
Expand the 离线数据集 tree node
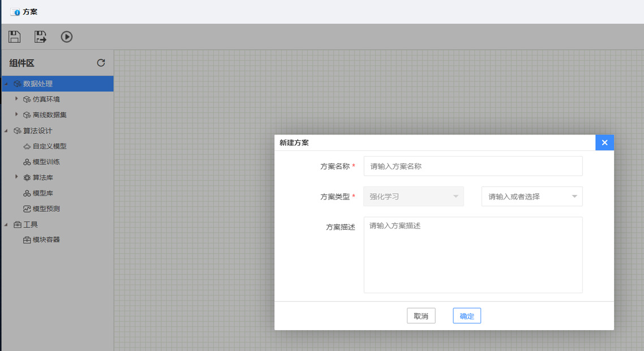click(x=16, y=115)
